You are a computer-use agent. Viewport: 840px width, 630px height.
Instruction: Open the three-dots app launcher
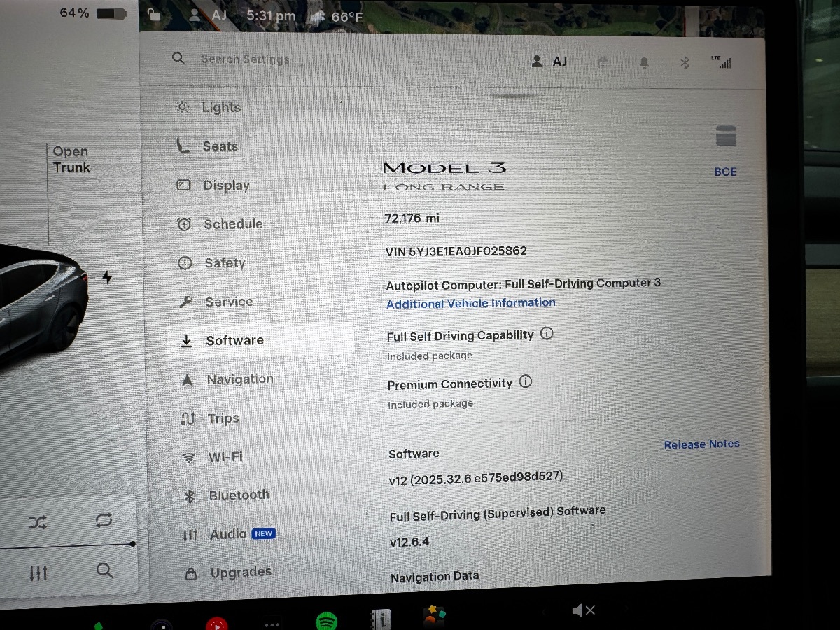pos(272,624)
